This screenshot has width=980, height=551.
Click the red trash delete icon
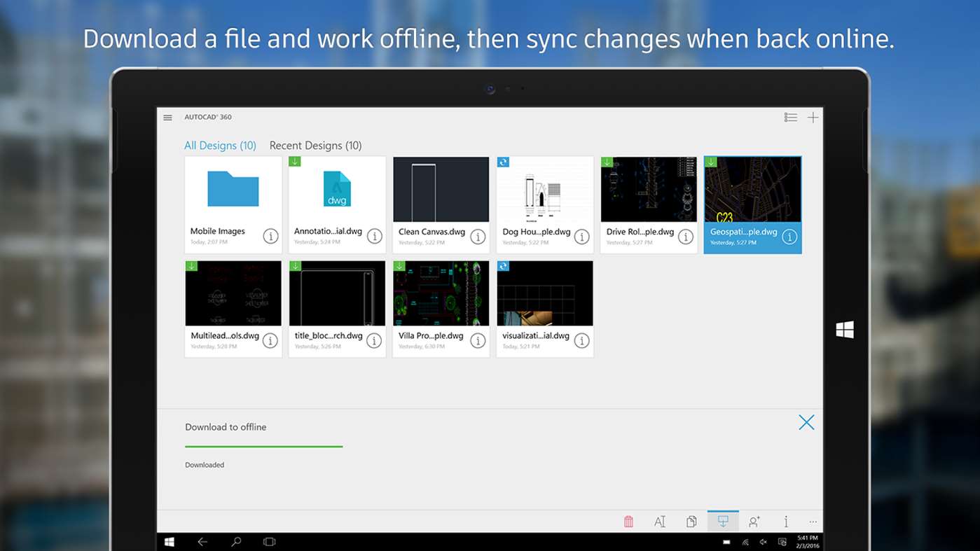click(x=628, y=522)
